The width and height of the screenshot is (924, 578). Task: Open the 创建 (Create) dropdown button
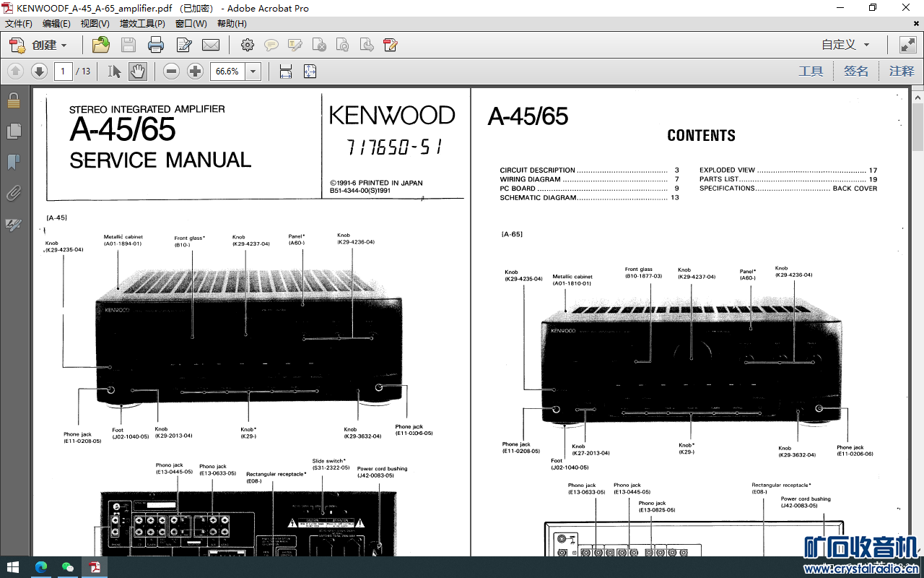coord(38,45)
